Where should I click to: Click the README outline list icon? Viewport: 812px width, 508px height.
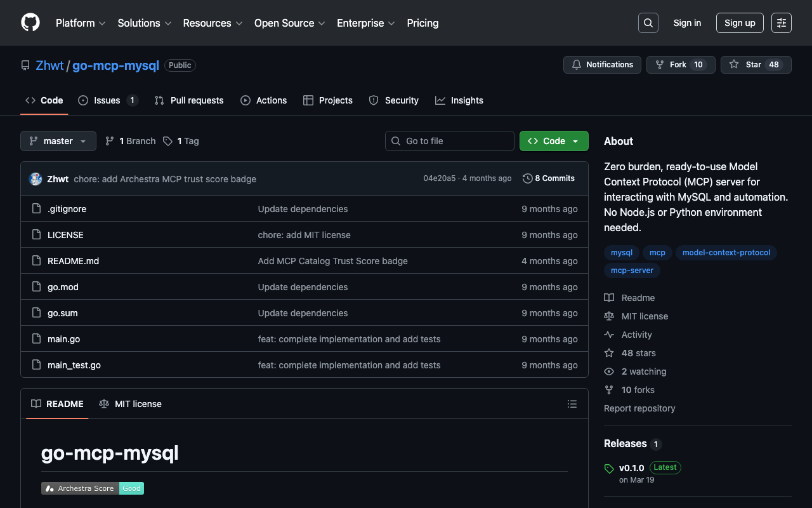pos(572,404)
